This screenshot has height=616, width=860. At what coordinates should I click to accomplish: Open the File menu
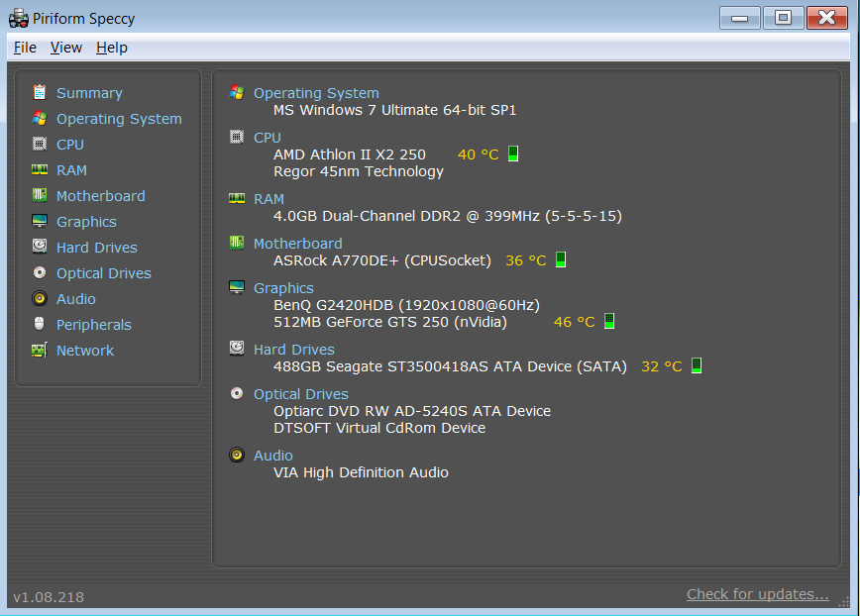click(25, 48)
